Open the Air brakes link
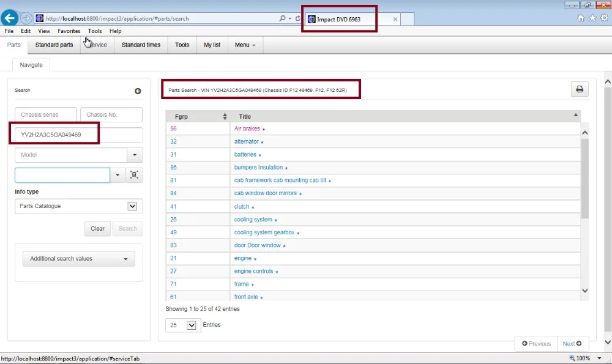The width and height of the screenshot is (612, 364). click(x=247, y=129)
